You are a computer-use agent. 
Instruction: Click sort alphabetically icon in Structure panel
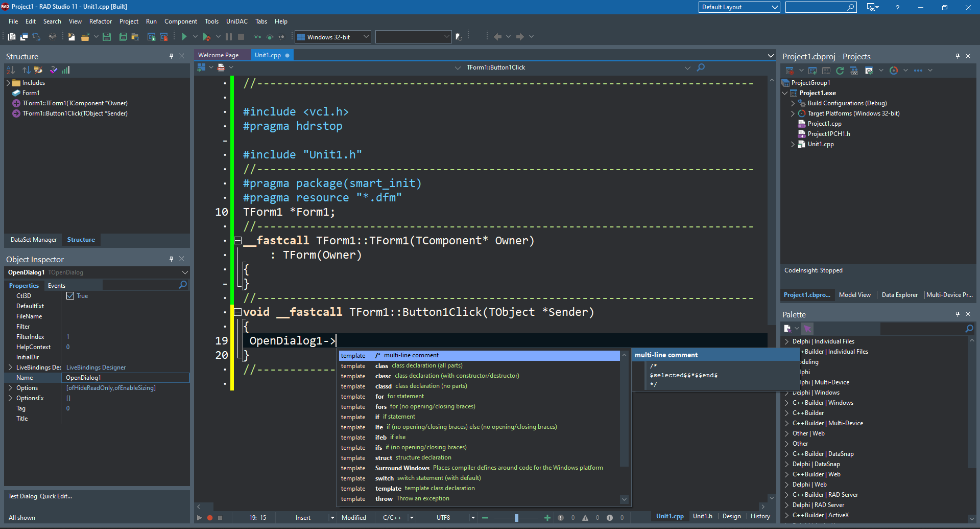11,70
